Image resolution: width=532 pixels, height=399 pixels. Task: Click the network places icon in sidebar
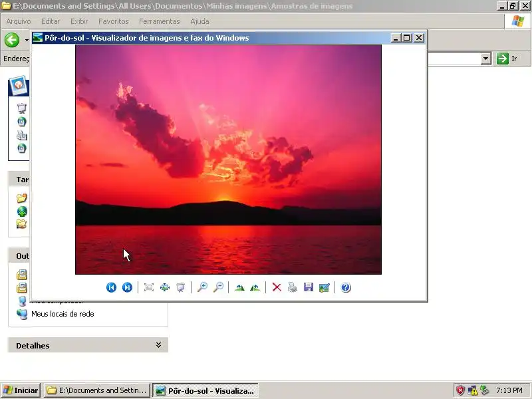click(x=22, y=314)
